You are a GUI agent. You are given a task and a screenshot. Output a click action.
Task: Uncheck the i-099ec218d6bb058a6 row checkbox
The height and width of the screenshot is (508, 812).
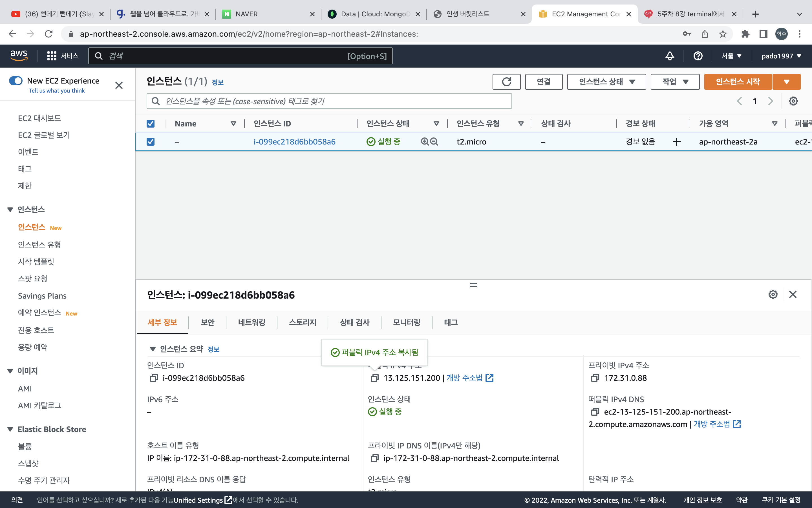tap(151, 142)
